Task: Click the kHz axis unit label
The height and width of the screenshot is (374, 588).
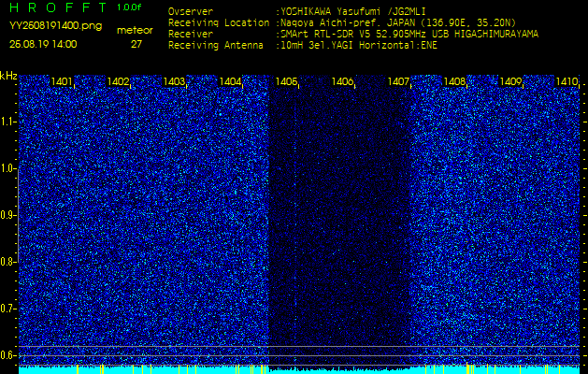Action: coord(8,76)
